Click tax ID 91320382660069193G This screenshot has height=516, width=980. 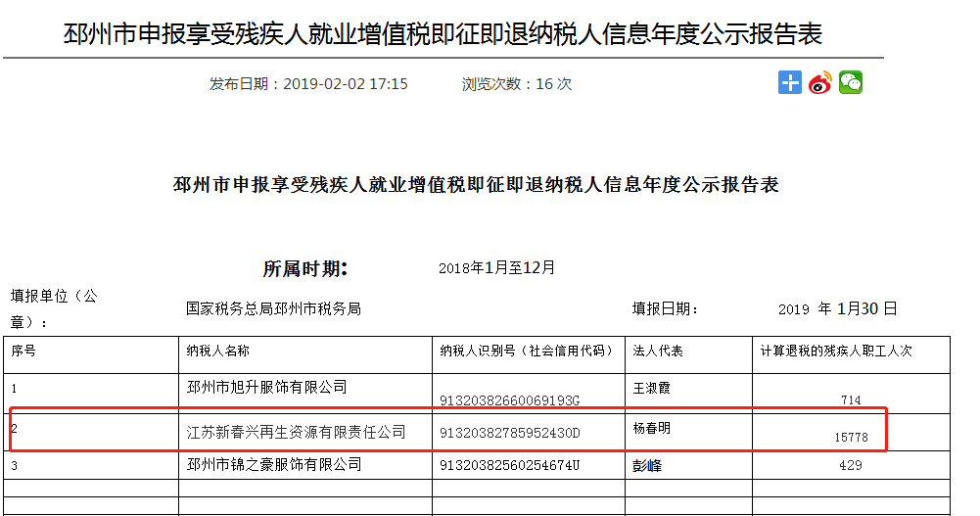510,400
